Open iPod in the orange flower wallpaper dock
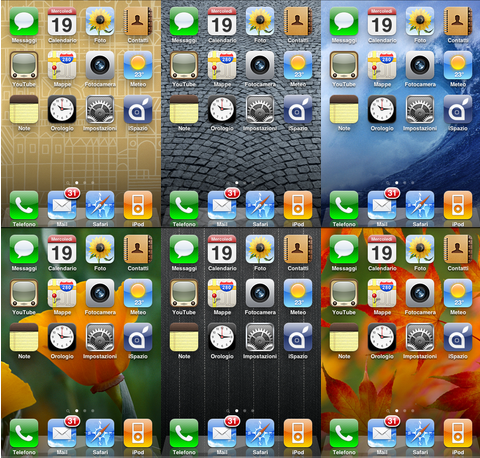 pyautogui.click(x=138, y=433)
